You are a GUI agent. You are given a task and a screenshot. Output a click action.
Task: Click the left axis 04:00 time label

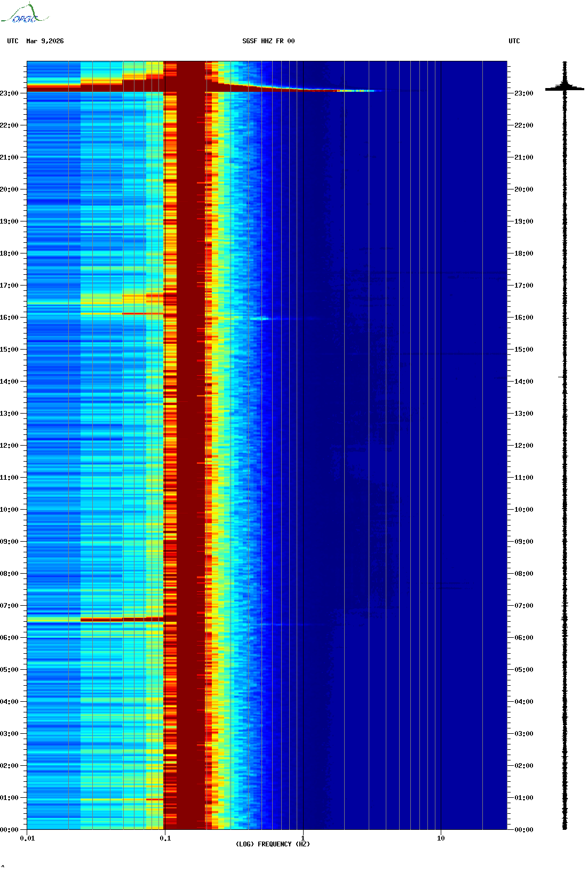9,702
